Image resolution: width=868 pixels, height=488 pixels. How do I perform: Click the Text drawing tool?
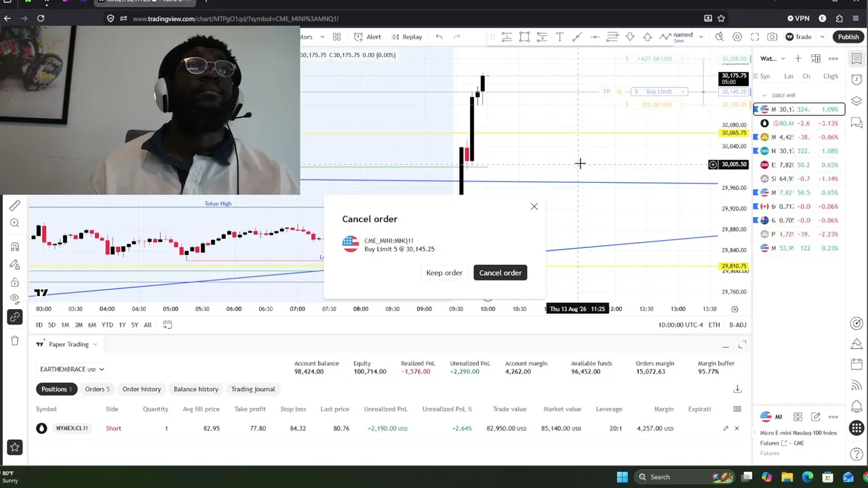(559, 37)
